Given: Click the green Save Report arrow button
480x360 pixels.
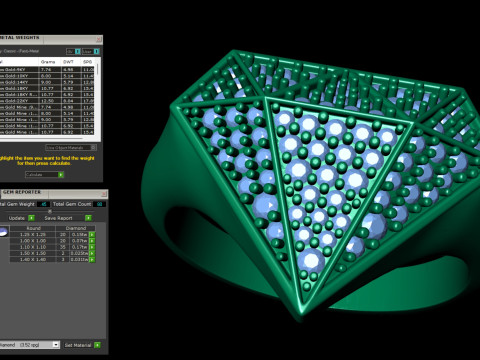Looking at the screenshot, I should (x=88, y=218).
